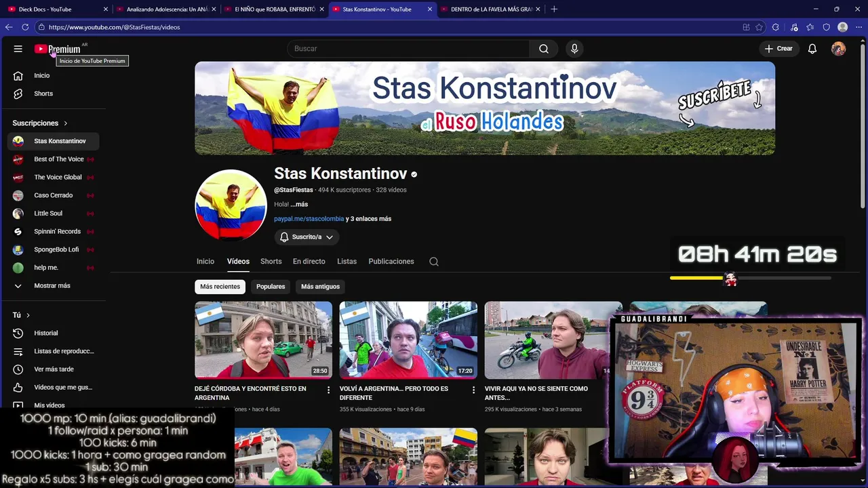Screen dimensions: 868x488
Task: Switch to the Publicaciones tab
Action: click(x=391, y=262)
